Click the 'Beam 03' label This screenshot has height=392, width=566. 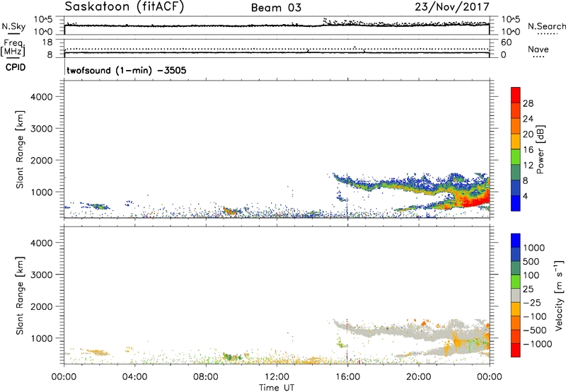[276, 8]
